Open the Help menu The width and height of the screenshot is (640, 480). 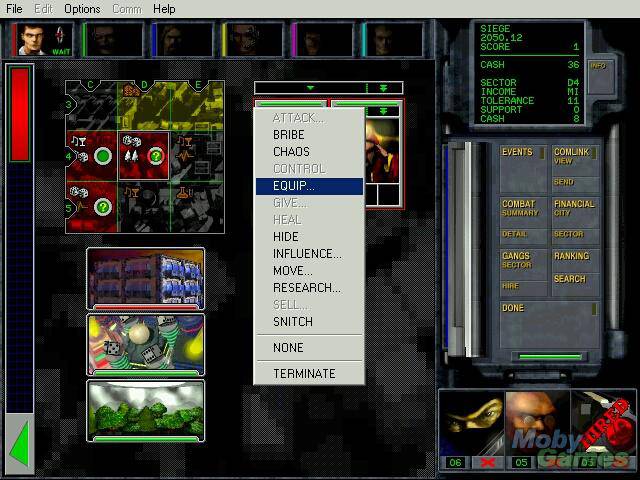click(164, 9)
